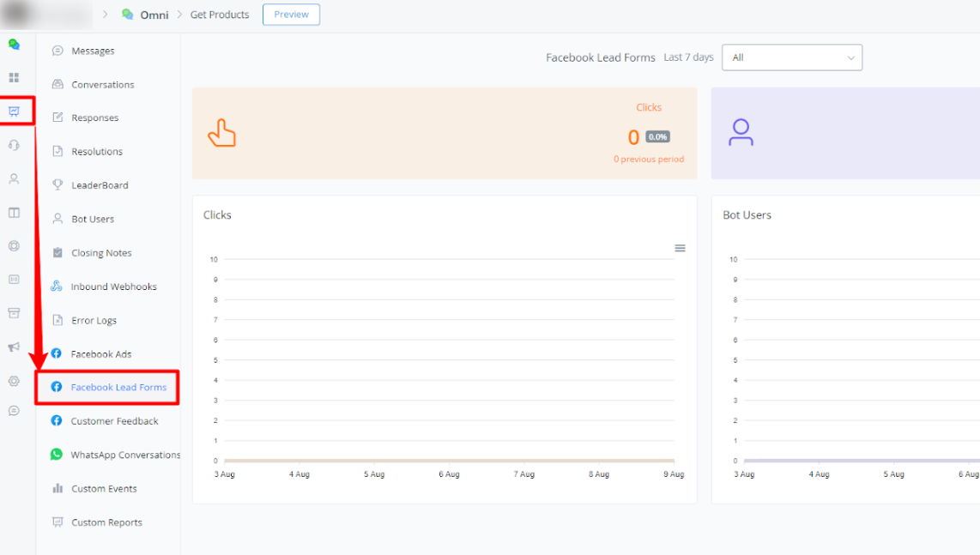
Task: Click the headset live chat icon
Action: click(14, 145)
